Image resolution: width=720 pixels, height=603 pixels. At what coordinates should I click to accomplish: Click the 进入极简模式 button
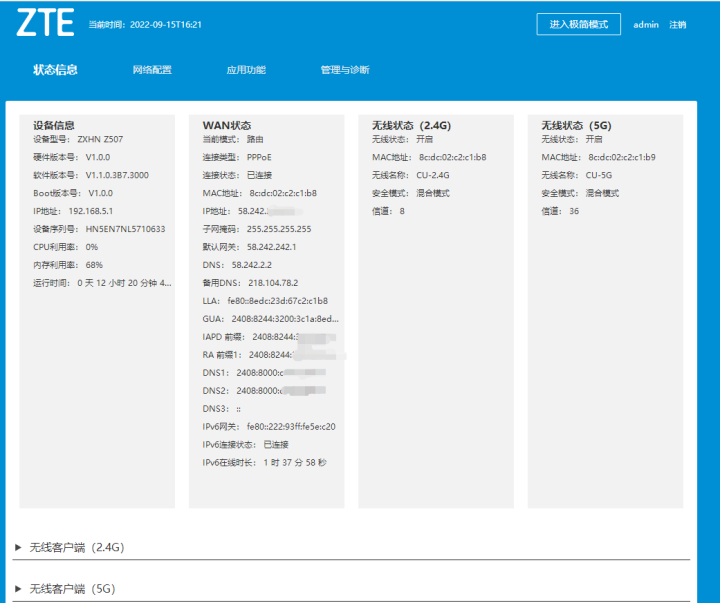pyautogui.click(x=579, y=24)
